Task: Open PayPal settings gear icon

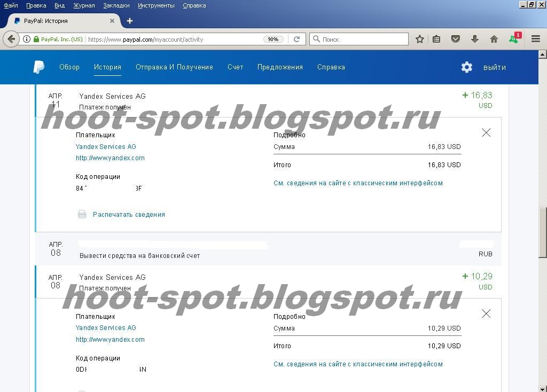Action: 467,67
